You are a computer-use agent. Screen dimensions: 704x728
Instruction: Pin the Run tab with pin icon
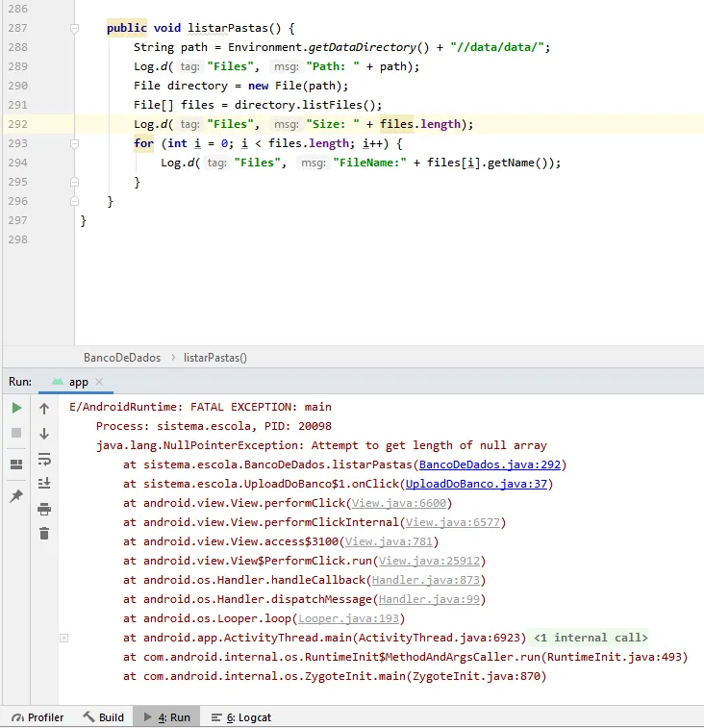(x=16, y=496)
